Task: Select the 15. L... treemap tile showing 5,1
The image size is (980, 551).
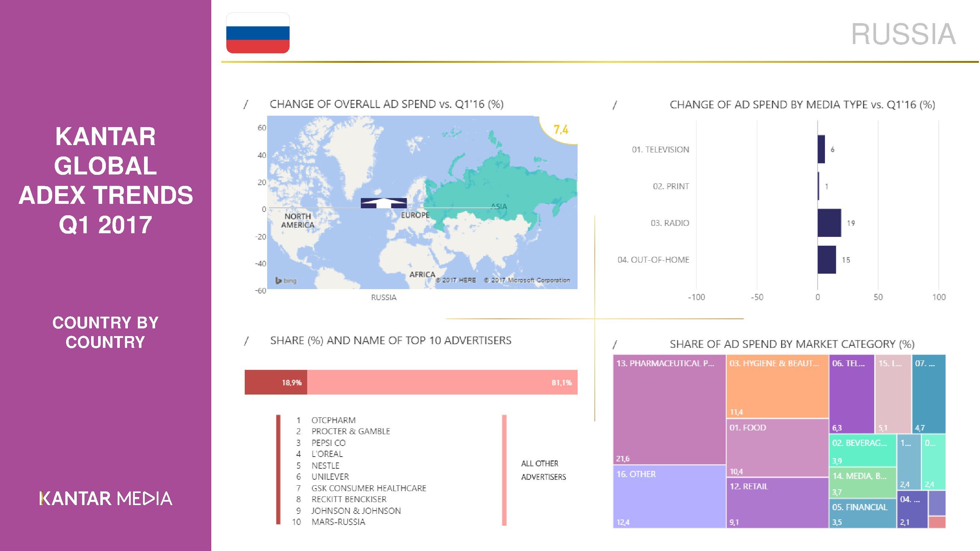Action: tap(893, 394)
